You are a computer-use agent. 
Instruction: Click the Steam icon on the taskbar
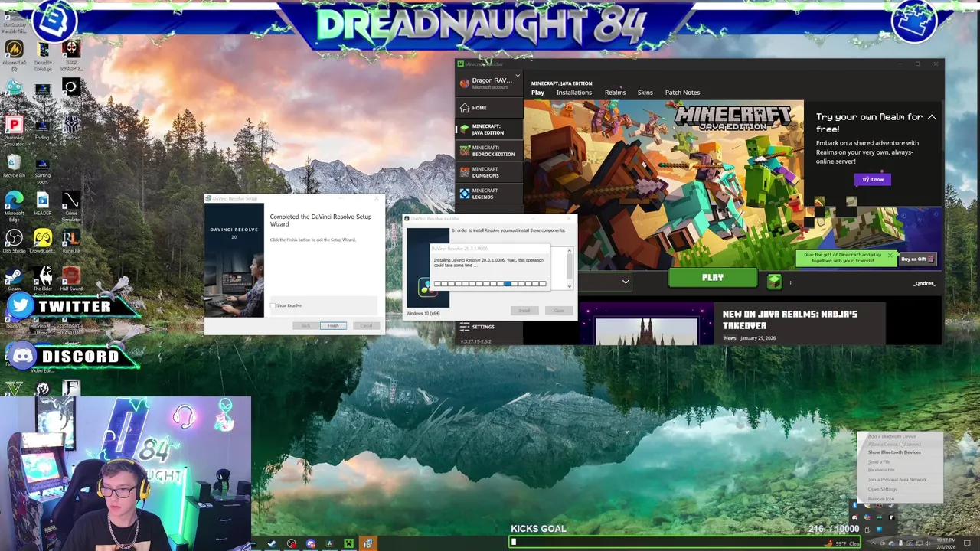[x=272, y=544]
